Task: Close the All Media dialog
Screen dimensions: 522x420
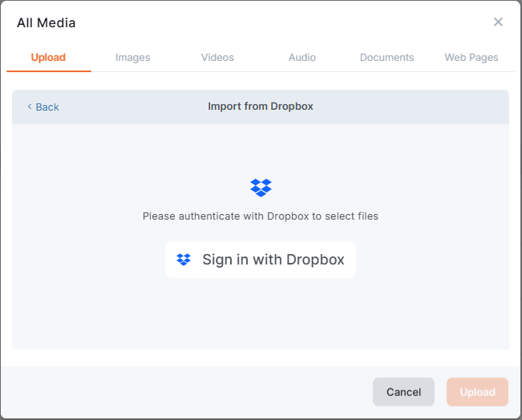Action: coord(498,22)
